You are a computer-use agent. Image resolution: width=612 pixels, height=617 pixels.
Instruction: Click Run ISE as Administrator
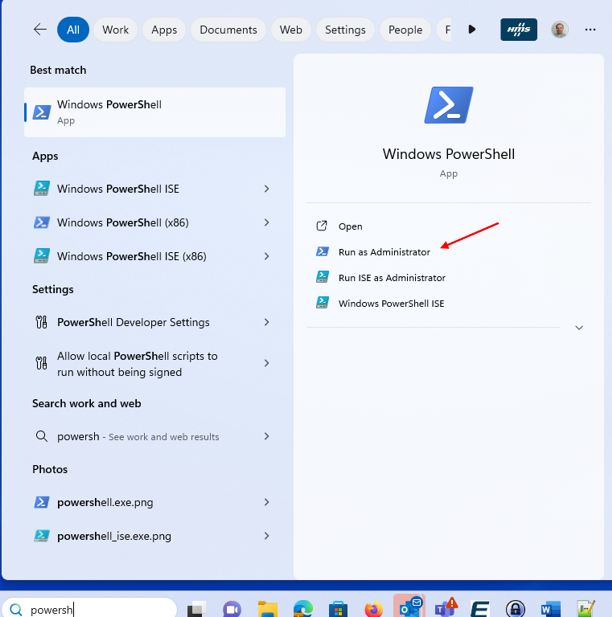pyautogui.click(x=392, y=278)
